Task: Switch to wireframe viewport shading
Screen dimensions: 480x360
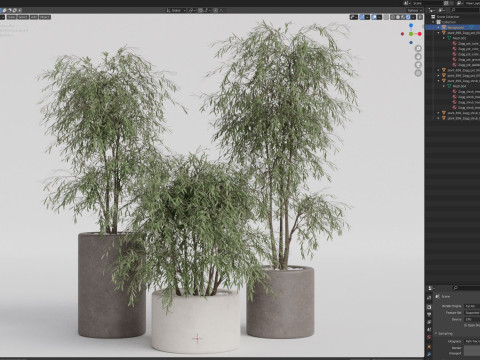Action: 393,17
